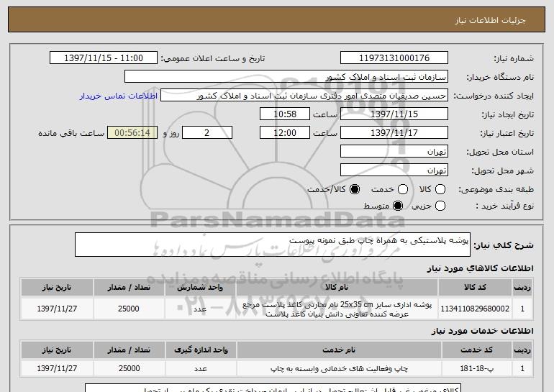Click the delivery province field تهران
This screenshot has height=392, width=554.
[394, 152]
